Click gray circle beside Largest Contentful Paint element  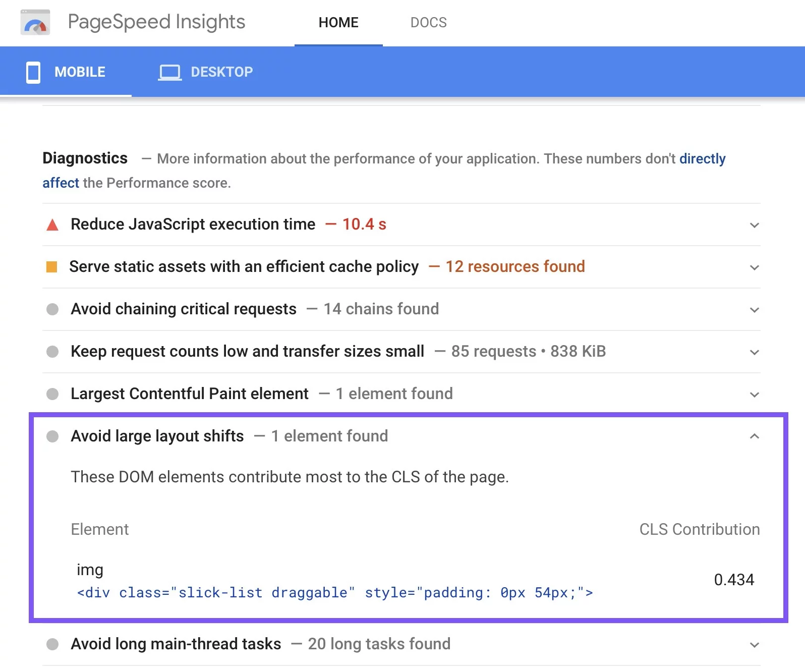click(x=52, y=394)
